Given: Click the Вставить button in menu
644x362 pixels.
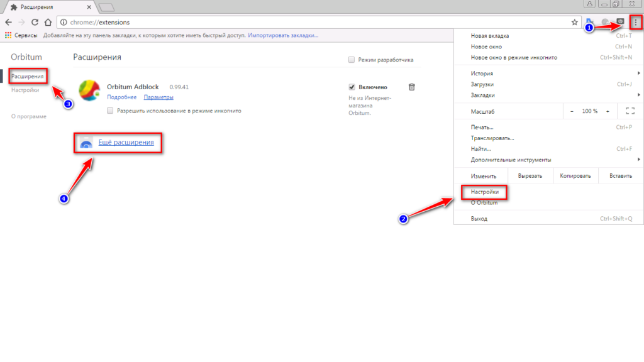Looking at the screenshot, I should click(x=621, y=176).
